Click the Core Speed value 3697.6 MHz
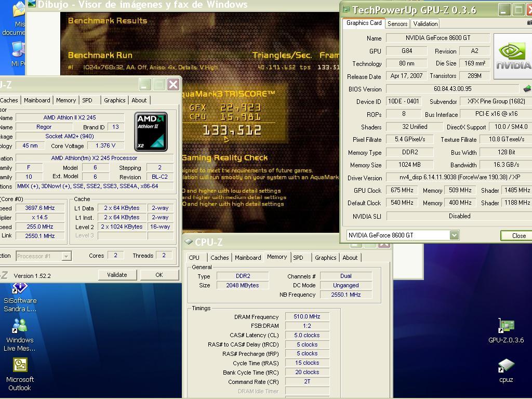532x399 pixels. [39, 208]
